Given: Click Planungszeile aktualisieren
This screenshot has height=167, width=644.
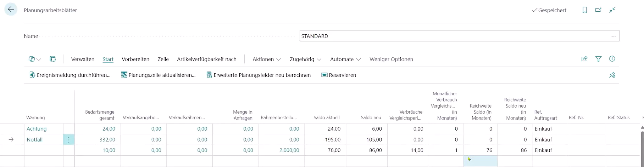Looking at the screenshot, I should [158, 75].
